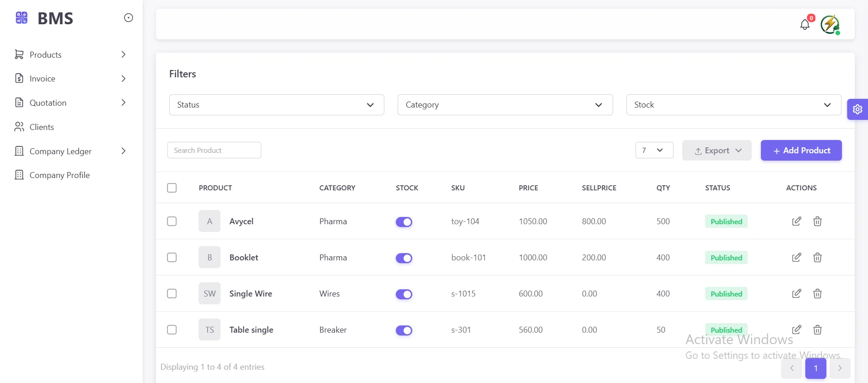
Task: Expand the Stock filter dropdown
Action: [733, 105]
